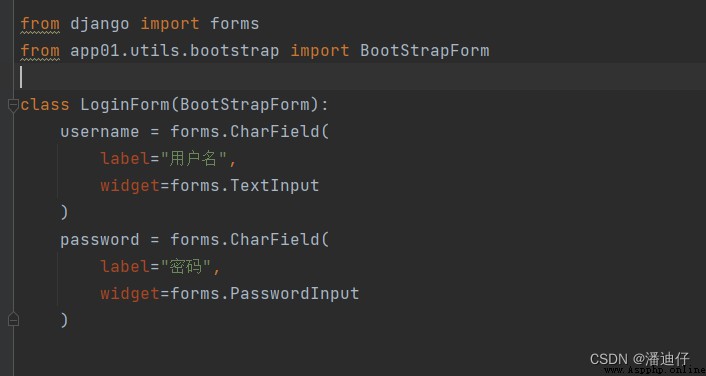Click the class keyword

[45, 104]
